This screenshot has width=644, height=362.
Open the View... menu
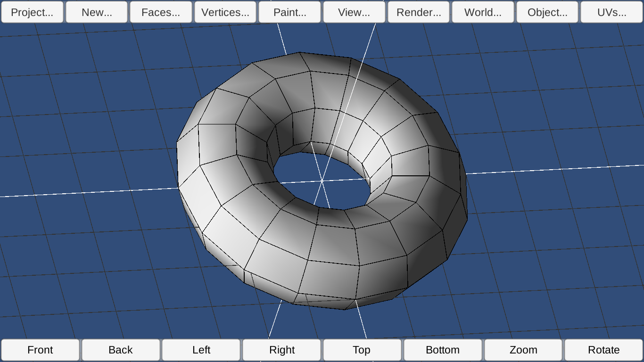[x=354, y=12]
